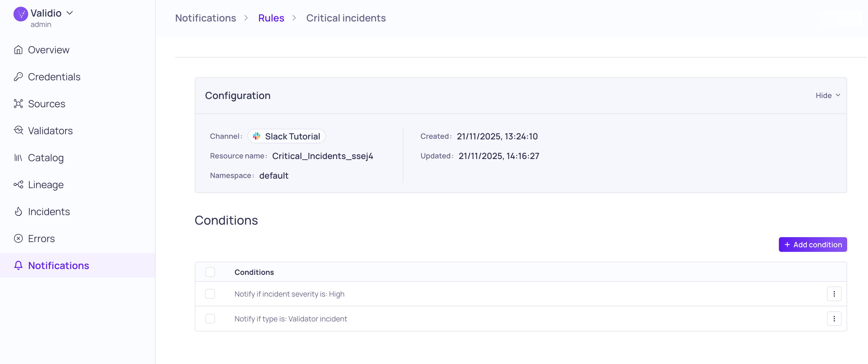The image size is (868, 364).
Task: Click the Add condition button
Action: pos(812,245)
